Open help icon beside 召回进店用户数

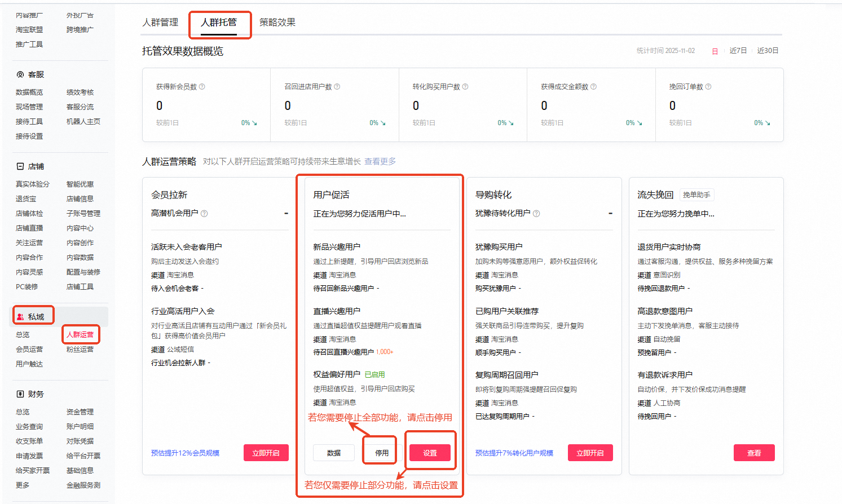337,87
